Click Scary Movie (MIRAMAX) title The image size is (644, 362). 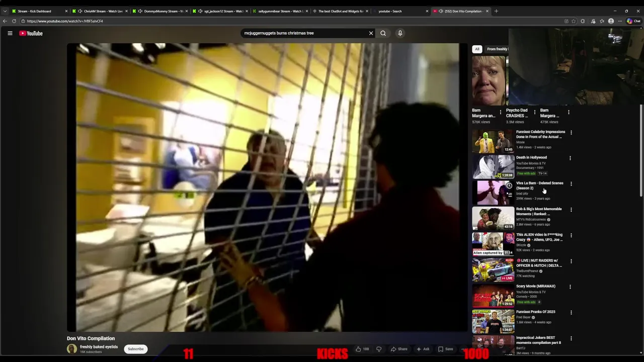click(x=536, y=286)
